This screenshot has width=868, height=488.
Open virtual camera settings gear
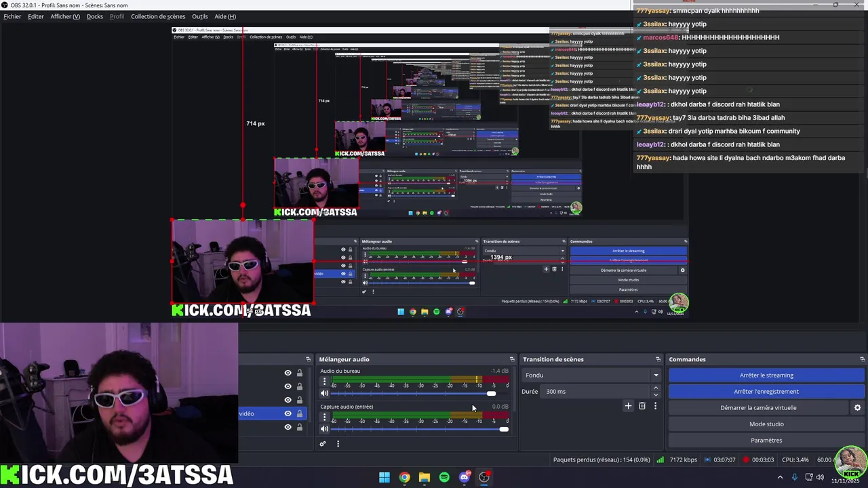857,407
